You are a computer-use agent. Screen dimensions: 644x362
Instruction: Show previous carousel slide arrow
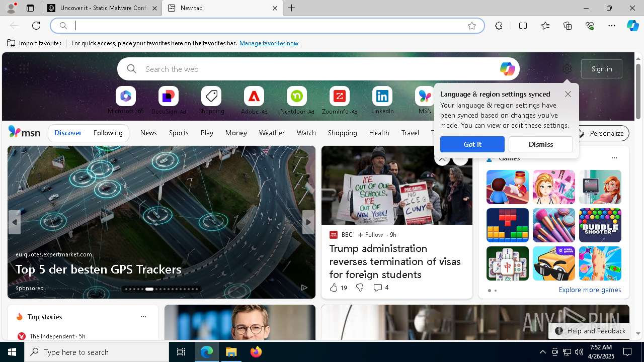[x=15, y=222]
